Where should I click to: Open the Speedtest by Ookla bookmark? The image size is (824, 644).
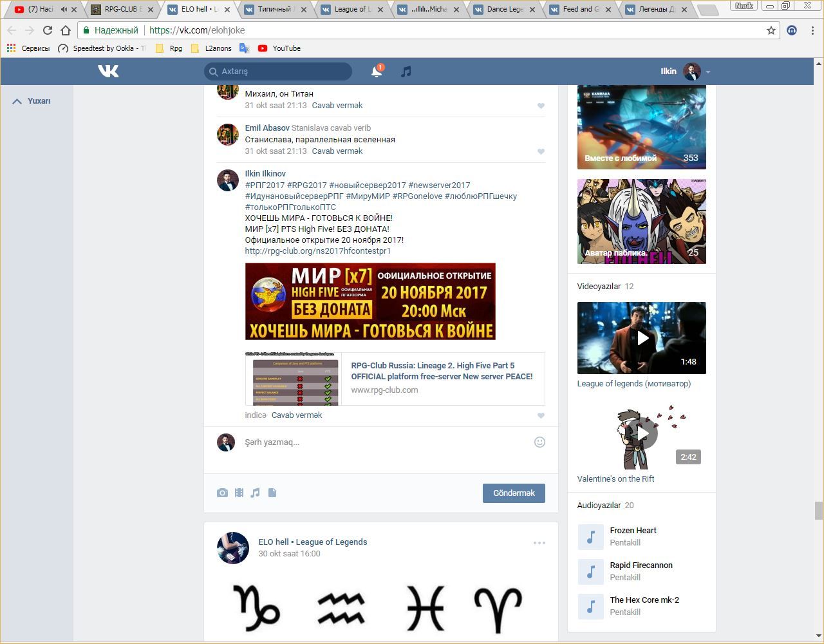tap(102, 48)
